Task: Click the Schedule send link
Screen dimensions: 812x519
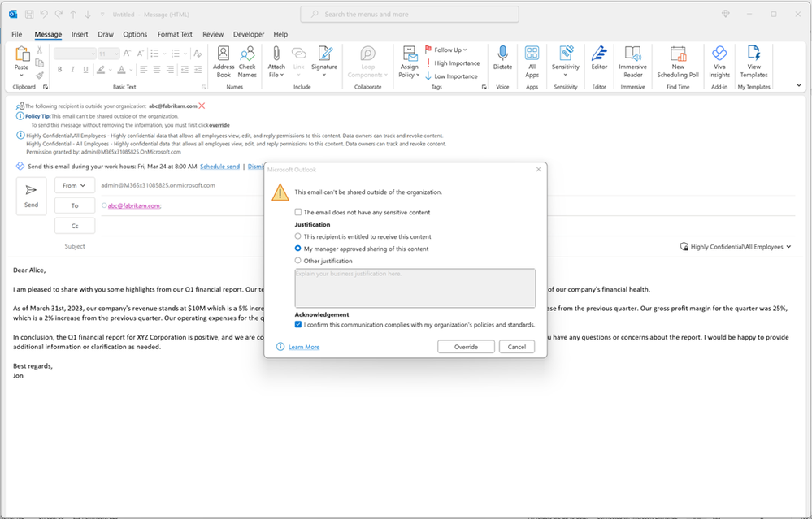Action: tap(220, 167)
